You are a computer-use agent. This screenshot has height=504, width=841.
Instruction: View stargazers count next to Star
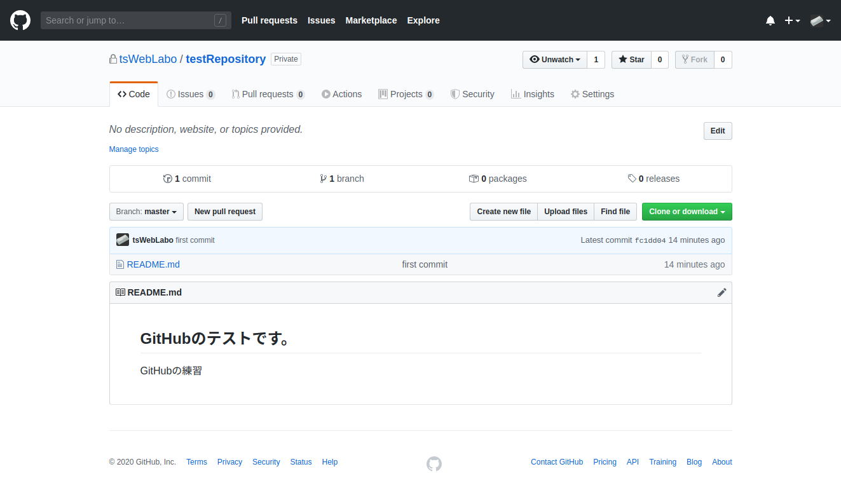(x=660, y=60)
